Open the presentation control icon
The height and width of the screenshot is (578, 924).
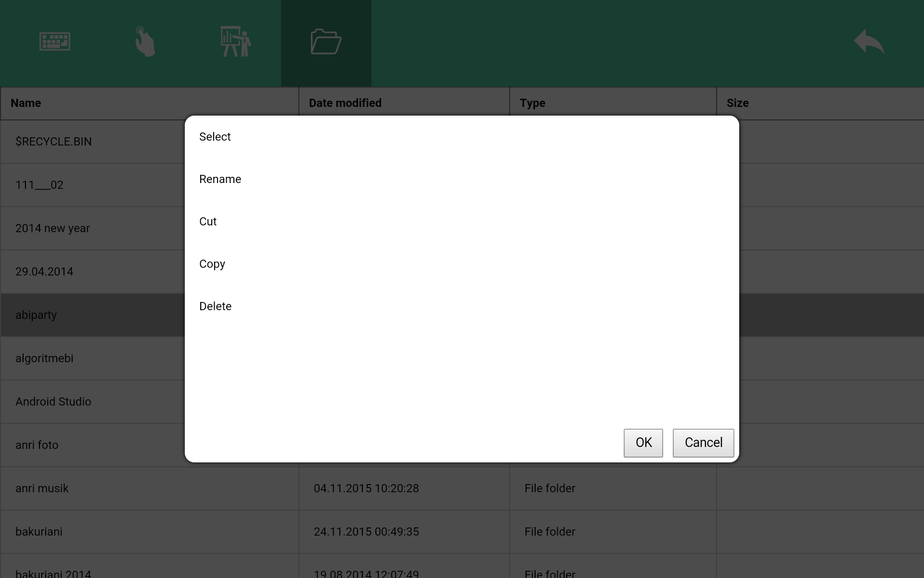pyautogui.click(x=235, y=42)
